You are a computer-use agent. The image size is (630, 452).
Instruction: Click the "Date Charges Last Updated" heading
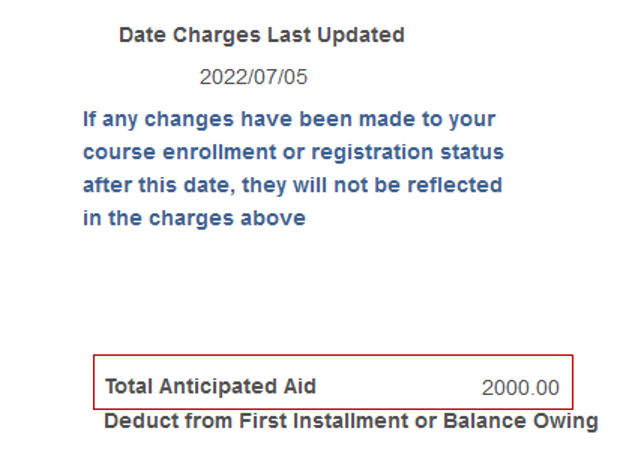(261, 36)
